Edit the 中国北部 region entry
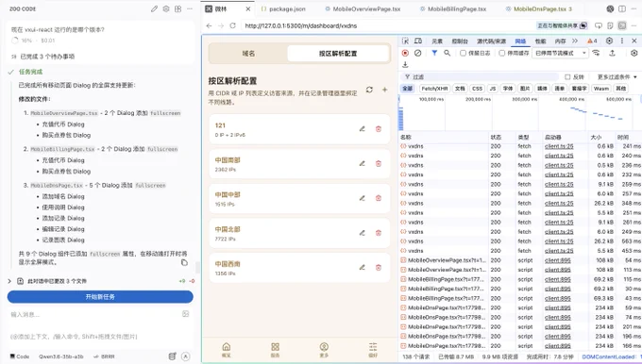 [362, 233]
